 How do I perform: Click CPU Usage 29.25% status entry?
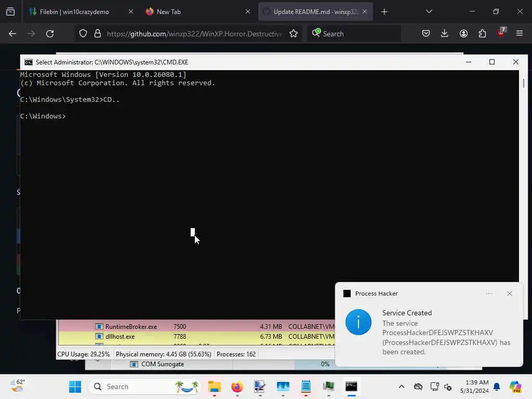(84, 354)
